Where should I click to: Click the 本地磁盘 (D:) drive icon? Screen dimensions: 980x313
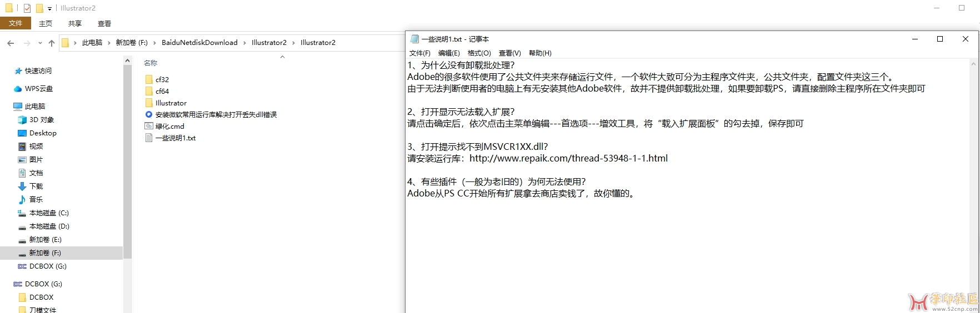[x=22, y=226]
